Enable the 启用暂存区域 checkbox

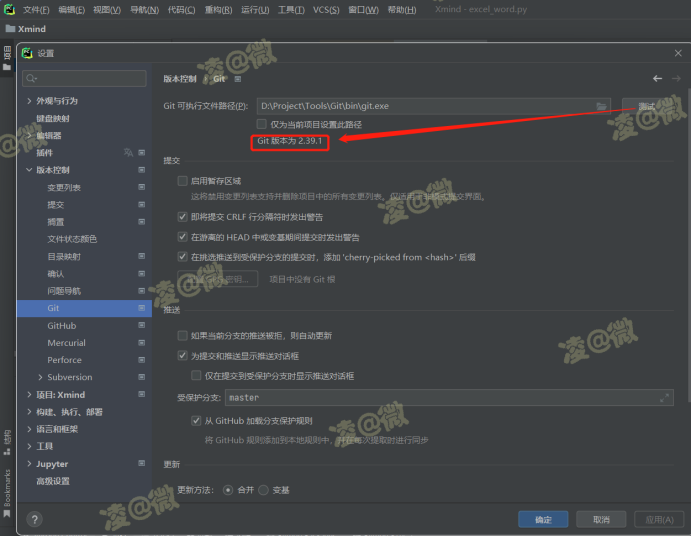point(182,181)
